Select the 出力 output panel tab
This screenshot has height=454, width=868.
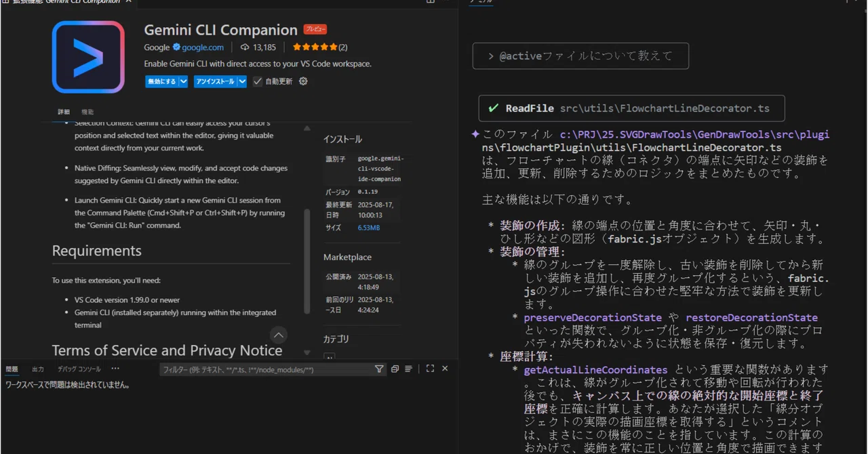tap(38, 369)
